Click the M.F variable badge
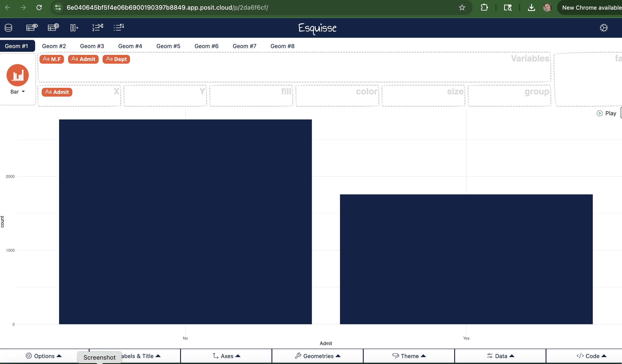The image size is (622, 364). click(52, 59)
